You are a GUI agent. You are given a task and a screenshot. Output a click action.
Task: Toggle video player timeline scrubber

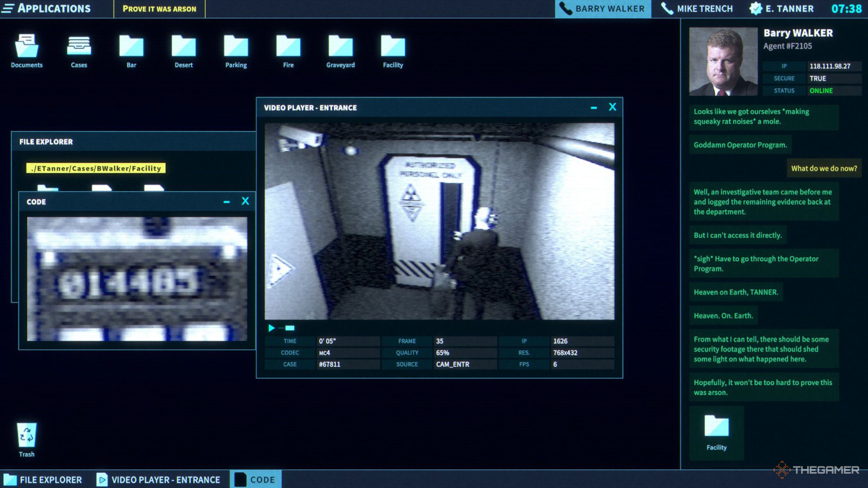(x=290, y=328)
